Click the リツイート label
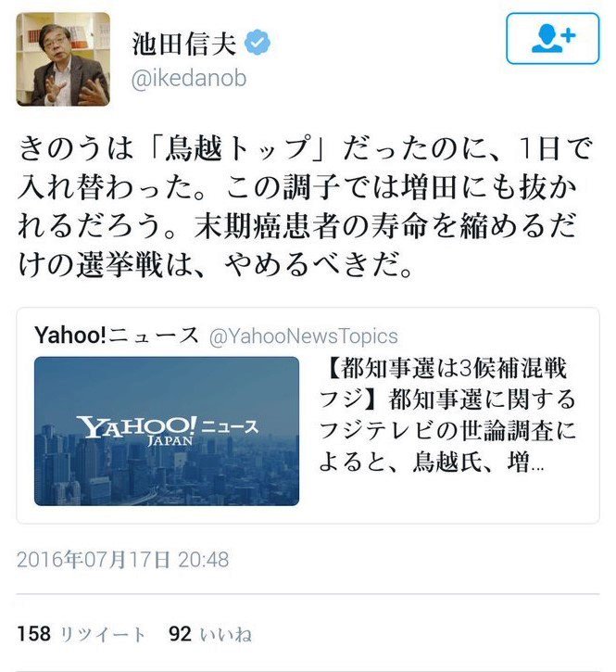Image resolution: width=616 pixels, height=672 pixels. coord(103,634)
